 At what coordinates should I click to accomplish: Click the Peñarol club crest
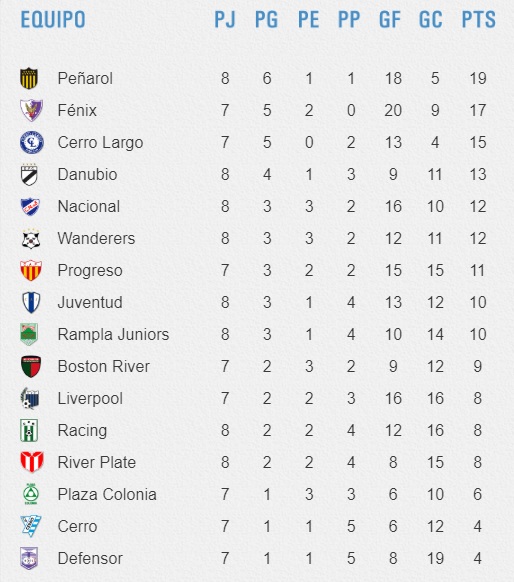29,78
